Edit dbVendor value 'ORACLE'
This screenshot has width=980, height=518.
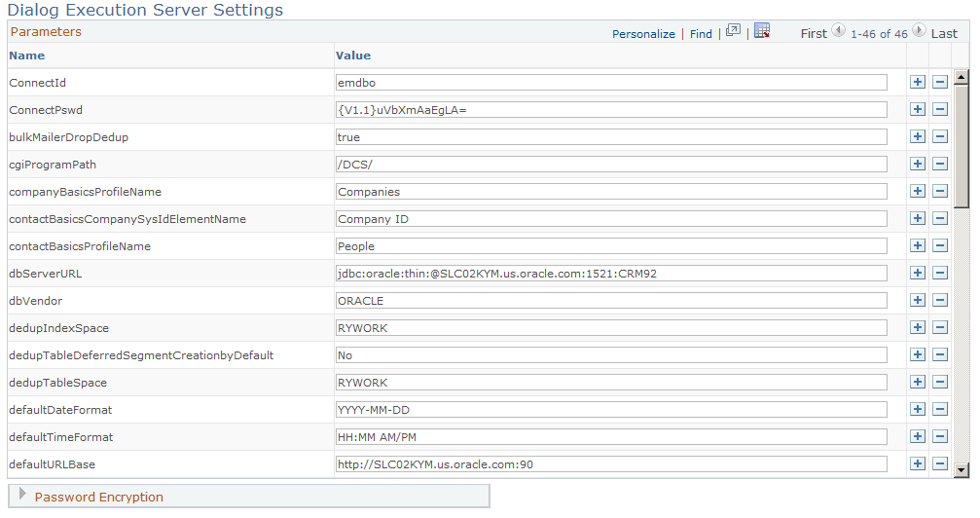tap(611, 300)
